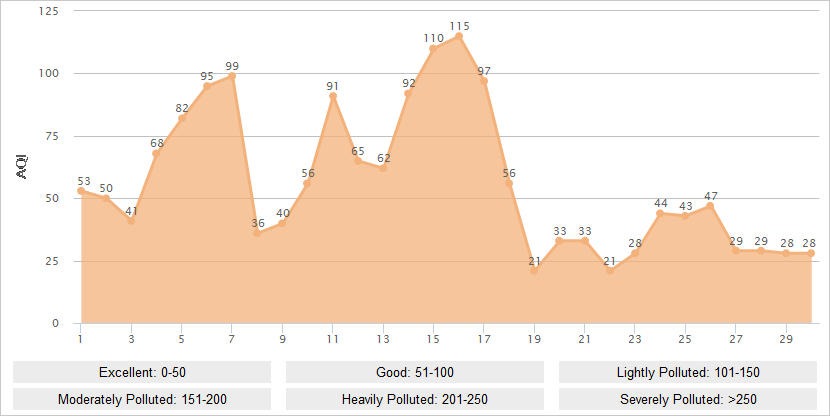Click the y-axis tick label 25
830x416 pixels.
[52, 261]
